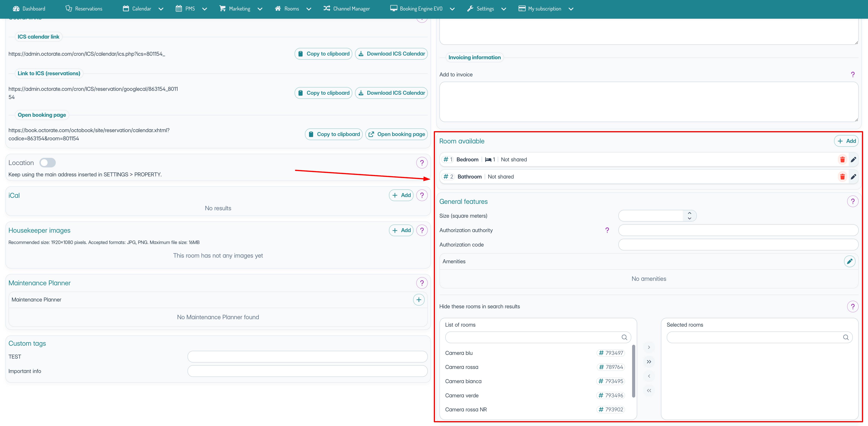Toggle the Location switch
The image size is (868, 426).
coord(48,163)
